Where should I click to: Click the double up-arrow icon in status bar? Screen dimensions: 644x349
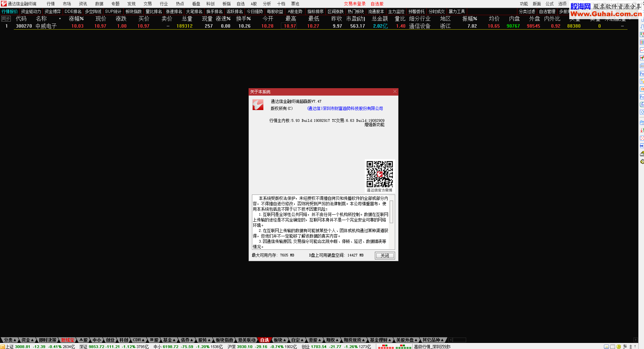[631, 346]
